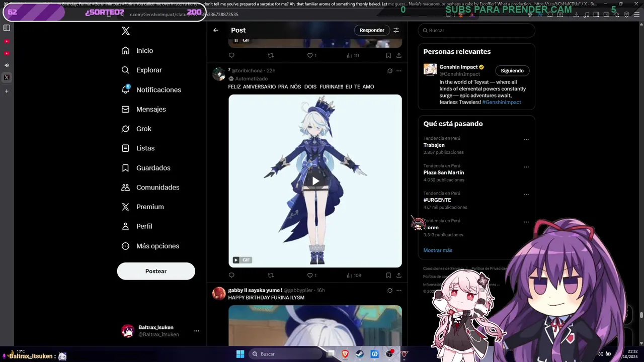Open the gabby II sayaka yume profile name
The width and height of the screenshot is (644, 362).
pyautogui.click(x=255, y=290)
